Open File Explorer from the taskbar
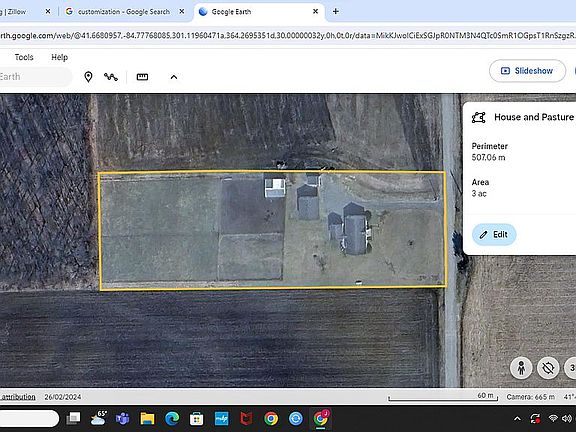Screen dimensions: 576x432 [147, 418]
